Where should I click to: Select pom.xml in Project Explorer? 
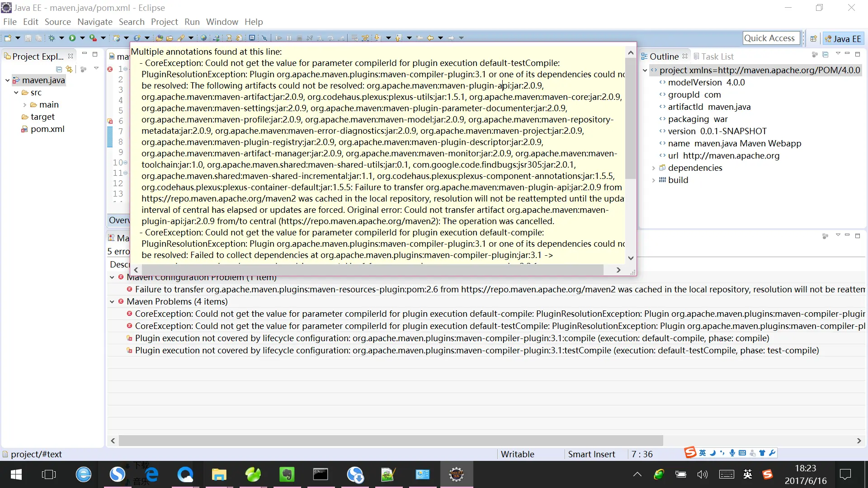[x=47, y=129]
